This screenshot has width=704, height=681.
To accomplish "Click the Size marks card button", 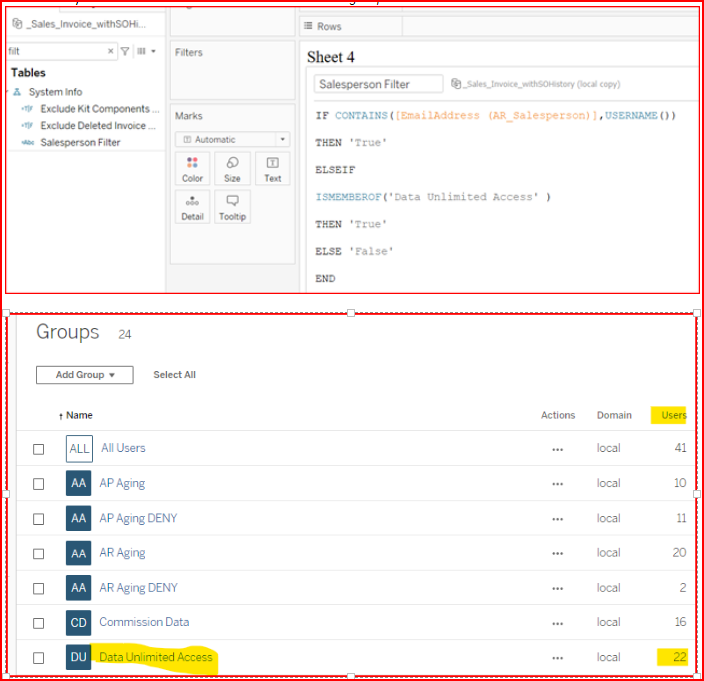I will coord(232,168).
